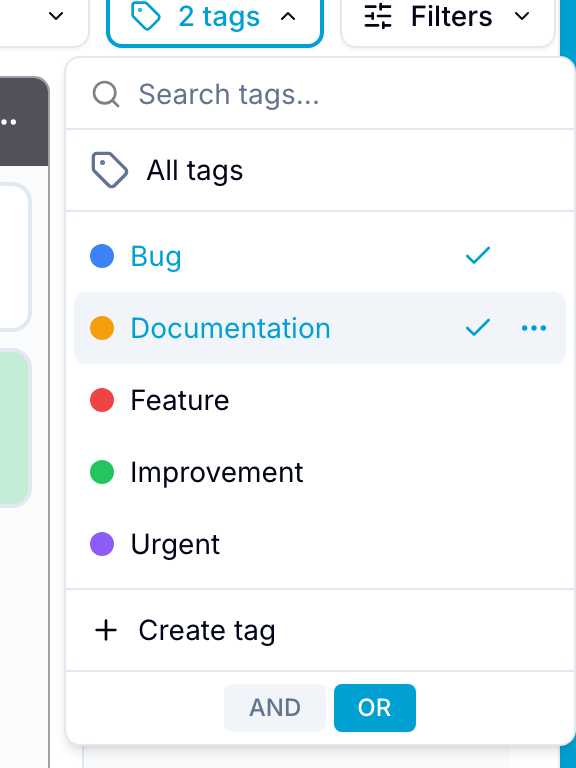
Task: Click Create tag button
Action: coord(320,630)
